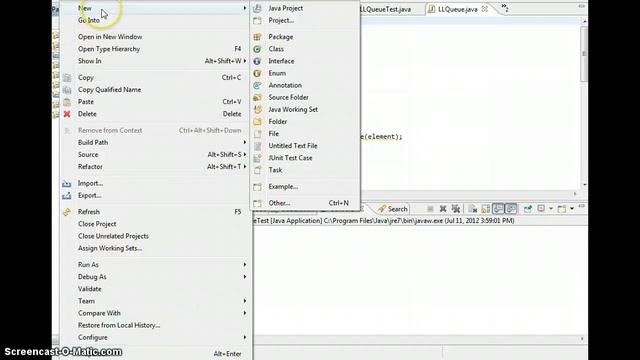Click the Annotation icon in the submenu
This screenshot has height=360, width=640.
click(257, 85)
